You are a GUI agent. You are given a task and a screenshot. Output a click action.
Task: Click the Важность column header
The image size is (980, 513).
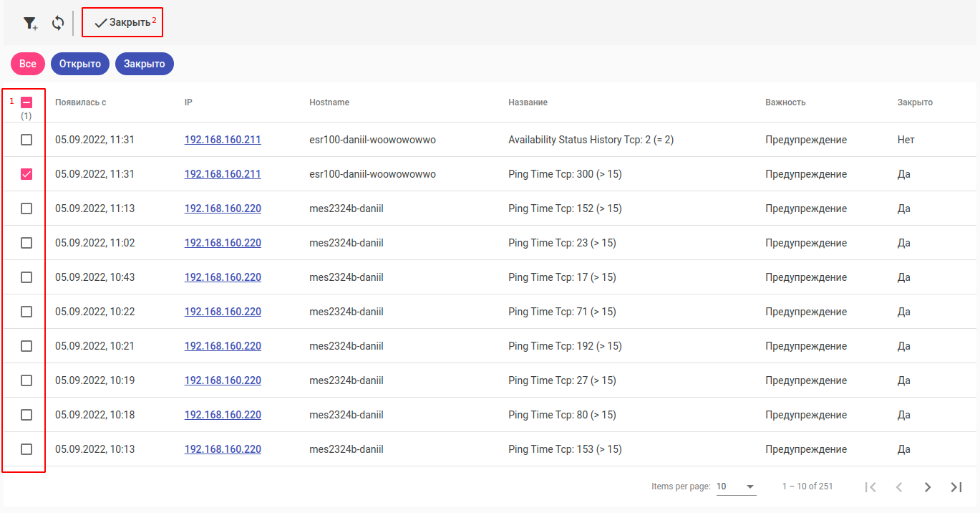[785, 102]
